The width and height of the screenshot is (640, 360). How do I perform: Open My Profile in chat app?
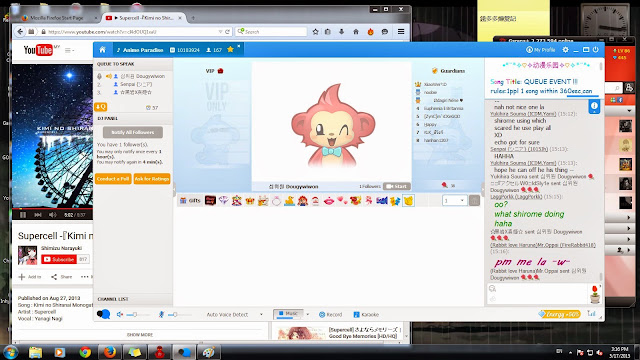coord(541,50)
